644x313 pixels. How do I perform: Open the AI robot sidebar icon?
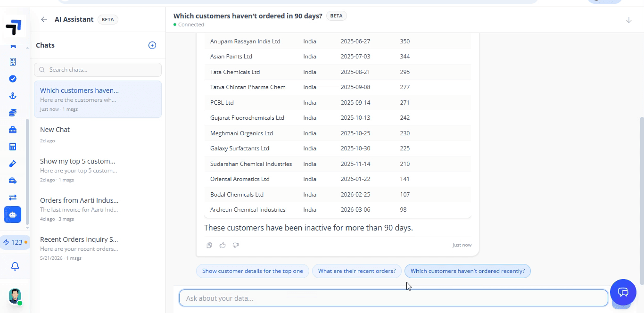click(13, 214)
